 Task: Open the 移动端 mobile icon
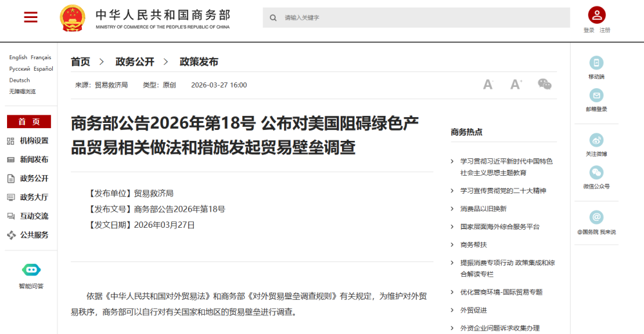coord(596,63)
